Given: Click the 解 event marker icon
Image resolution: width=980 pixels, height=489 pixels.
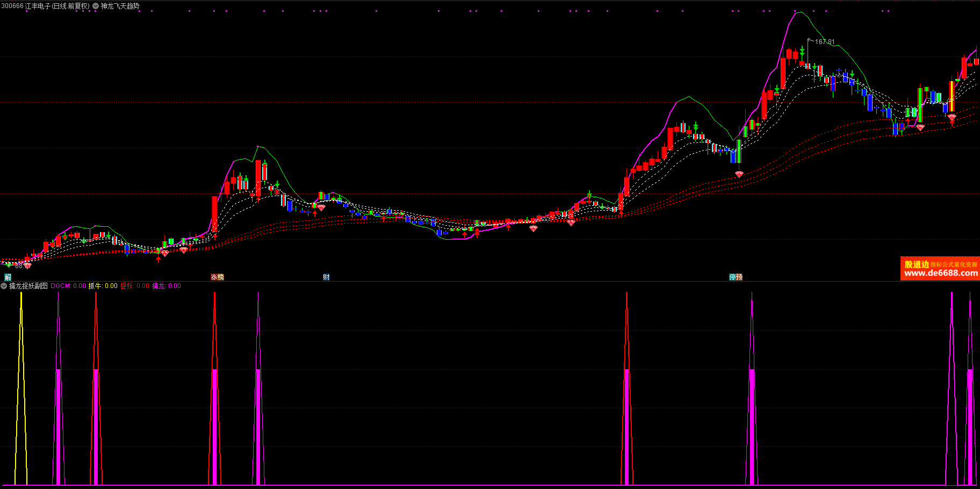Looking at the screenshot, I should coord(8,277).
